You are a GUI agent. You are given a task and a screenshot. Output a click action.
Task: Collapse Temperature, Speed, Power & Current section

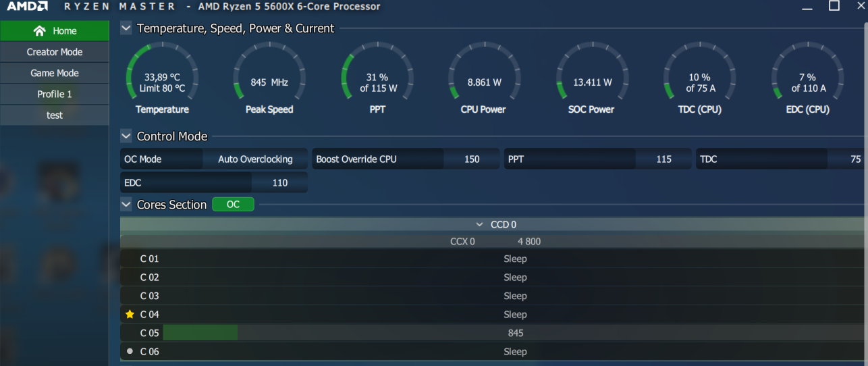click(126, 28)
